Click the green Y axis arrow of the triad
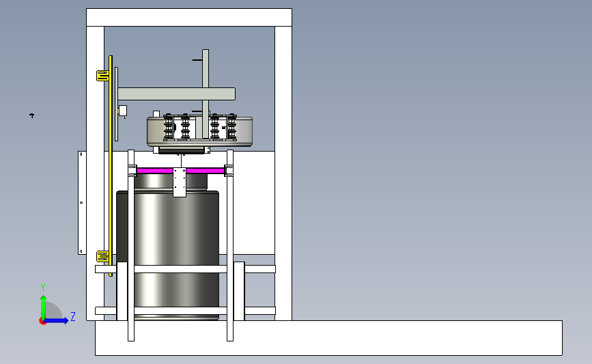Screen dimensions: 592x364 pos(43,307)
